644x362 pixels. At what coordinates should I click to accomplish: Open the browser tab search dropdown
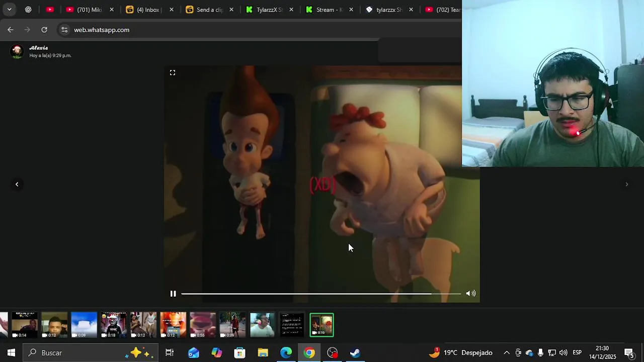(x=9, y=10)
